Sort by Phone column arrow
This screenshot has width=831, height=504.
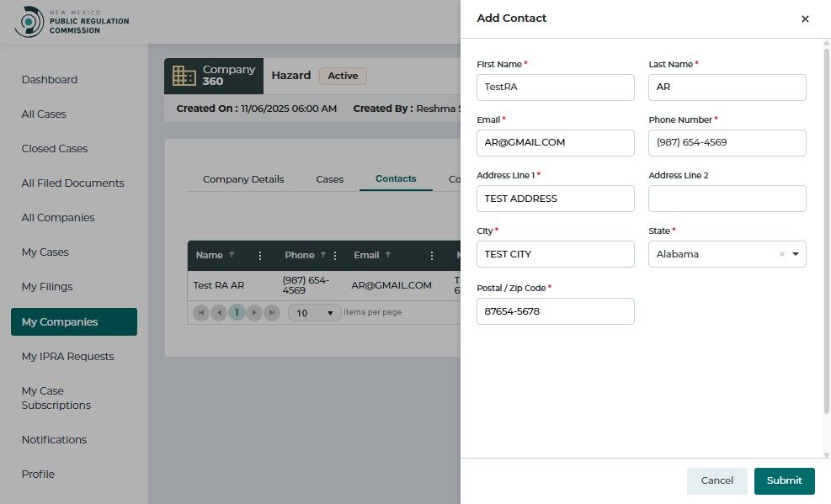coord(322,255)
